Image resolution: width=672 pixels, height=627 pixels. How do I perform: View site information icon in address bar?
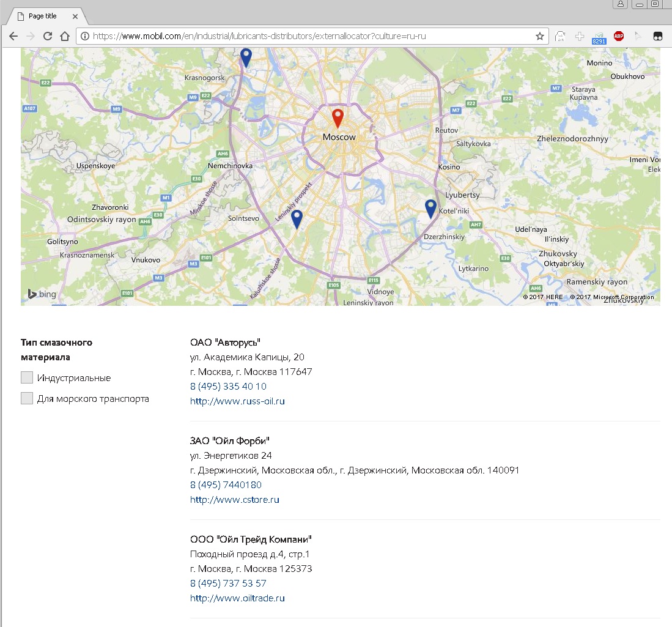click(x=85, y=36)
